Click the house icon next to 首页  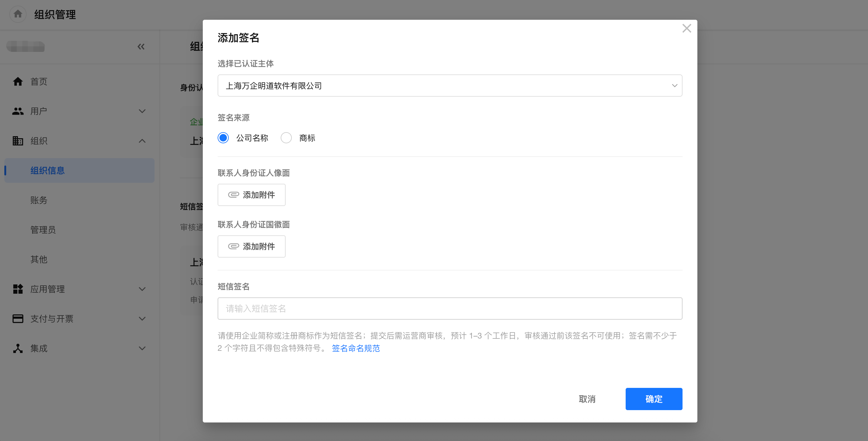point(18,82)
